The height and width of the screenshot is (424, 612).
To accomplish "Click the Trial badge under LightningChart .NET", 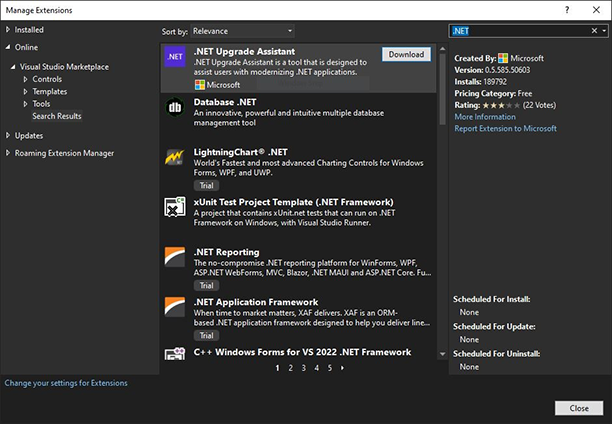I will tap(206, 185).
